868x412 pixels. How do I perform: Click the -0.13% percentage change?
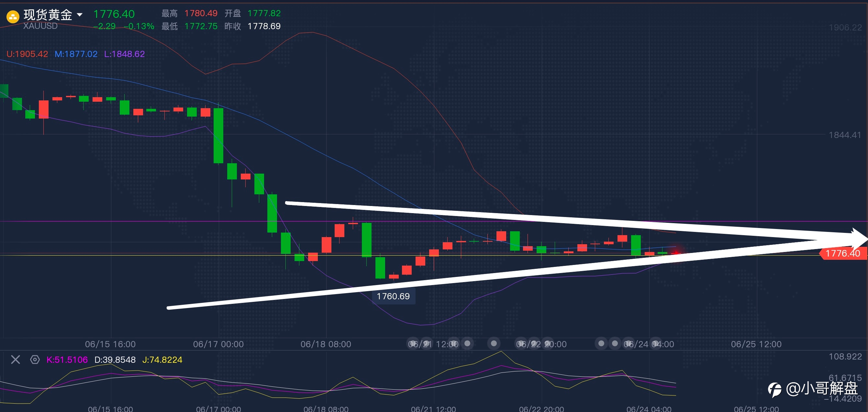click(x=139, y=26)
